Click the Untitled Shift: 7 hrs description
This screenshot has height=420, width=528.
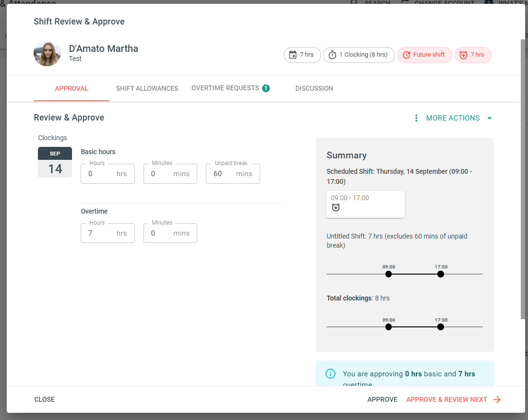(x=397, y=240)
